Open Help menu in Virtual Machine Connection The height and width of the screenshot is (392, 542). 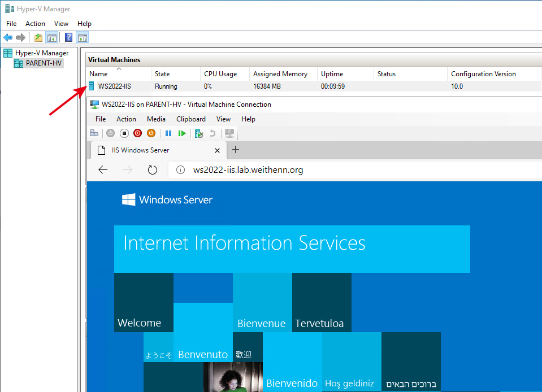[248, 119]
